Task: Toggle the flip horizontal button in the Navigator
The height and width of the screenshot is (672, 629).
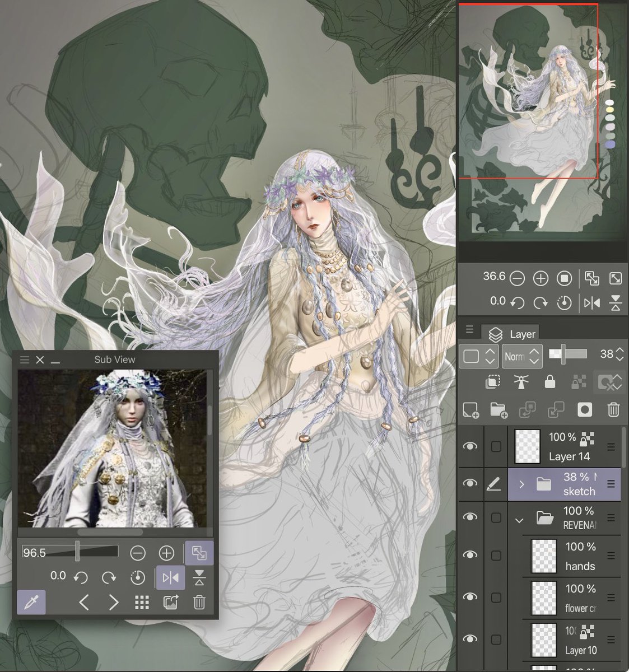Action: (590, 303)
